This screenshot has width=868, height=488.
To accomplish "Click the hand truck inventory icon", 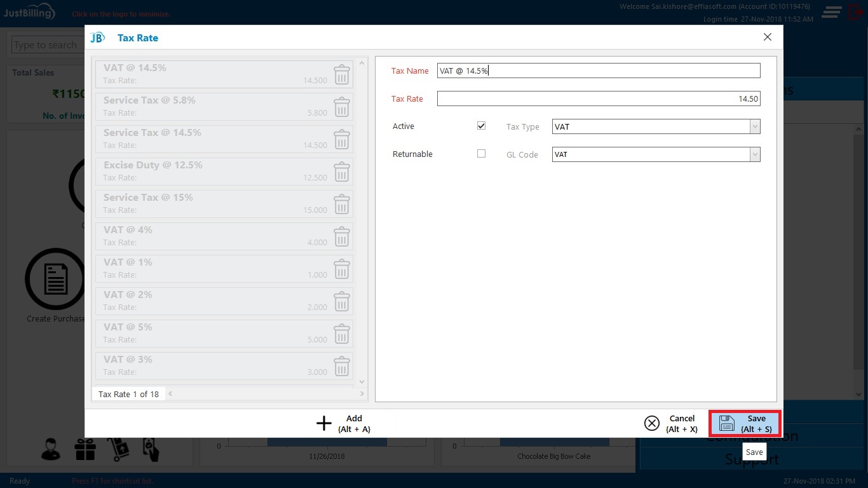I will point(118,449).
